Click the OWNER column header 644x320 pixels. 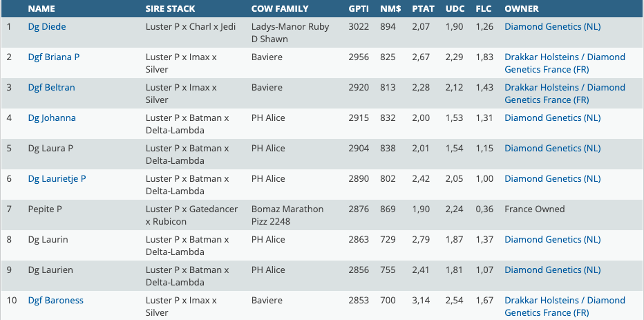[522, 9]
